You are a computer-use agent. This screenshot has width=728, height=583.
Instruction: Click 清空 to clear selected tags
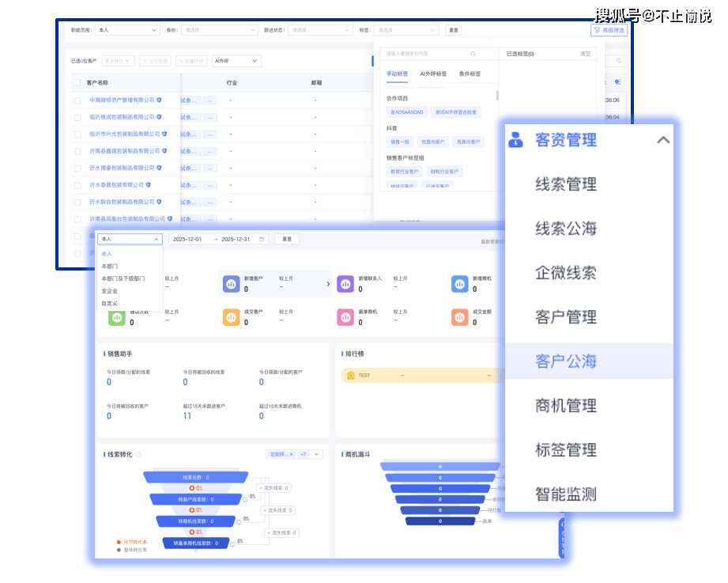(x=585, y=54)
